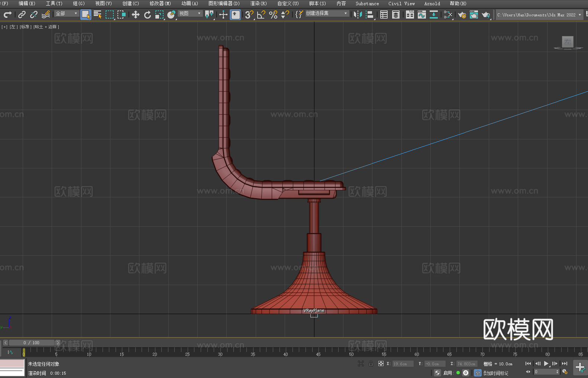588x378 pixels.
Task: Click the Redo arrow icon
Action: 7,14
